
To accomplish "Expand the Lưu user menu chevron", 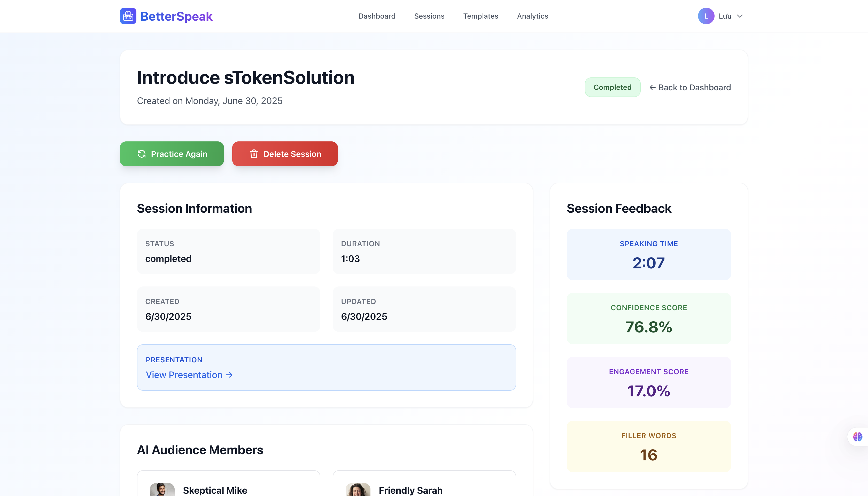I will pos(740,16).
